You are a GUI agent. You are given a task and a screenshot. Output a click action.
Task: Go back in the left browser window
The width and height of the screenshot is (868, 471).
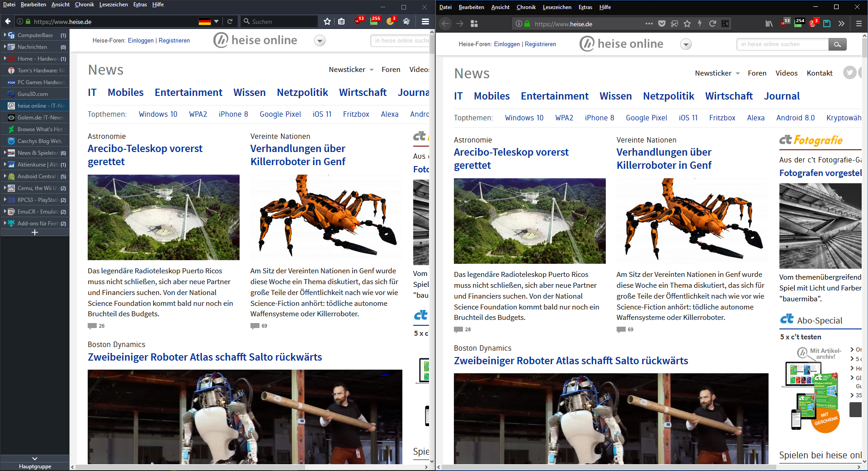click(x=8, y=21)
